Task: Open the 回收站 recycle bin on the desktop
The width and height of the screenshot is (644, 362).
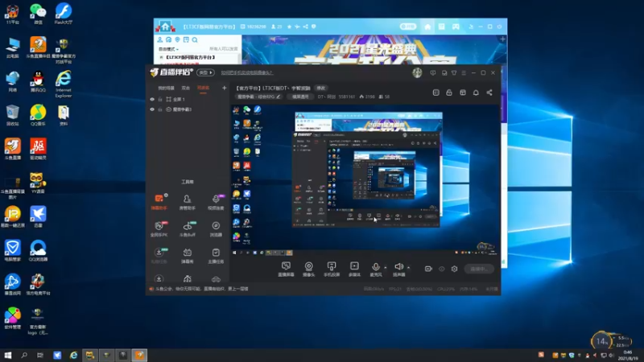Action: [12, 115]
